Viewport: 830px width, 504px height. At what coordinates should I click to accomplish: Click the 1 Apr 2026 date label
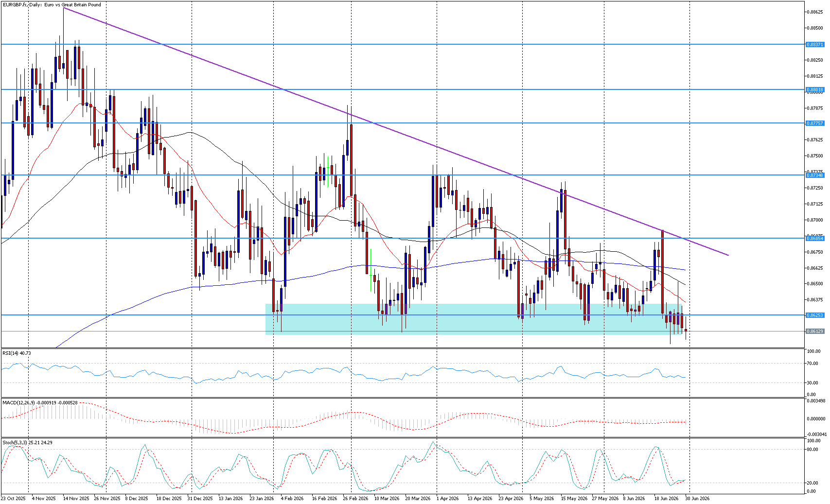pos(447,498)
